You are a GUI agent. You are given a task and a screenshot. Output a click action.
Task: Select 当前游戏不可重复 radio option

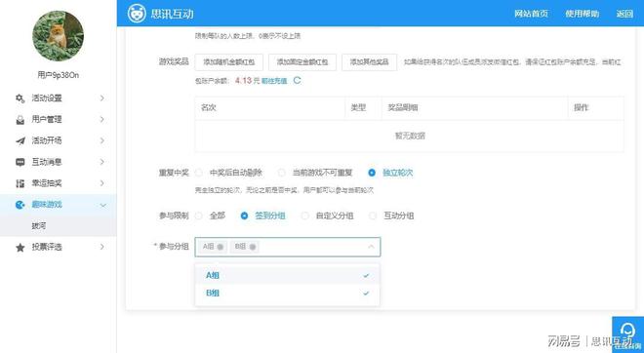point(281,173)
